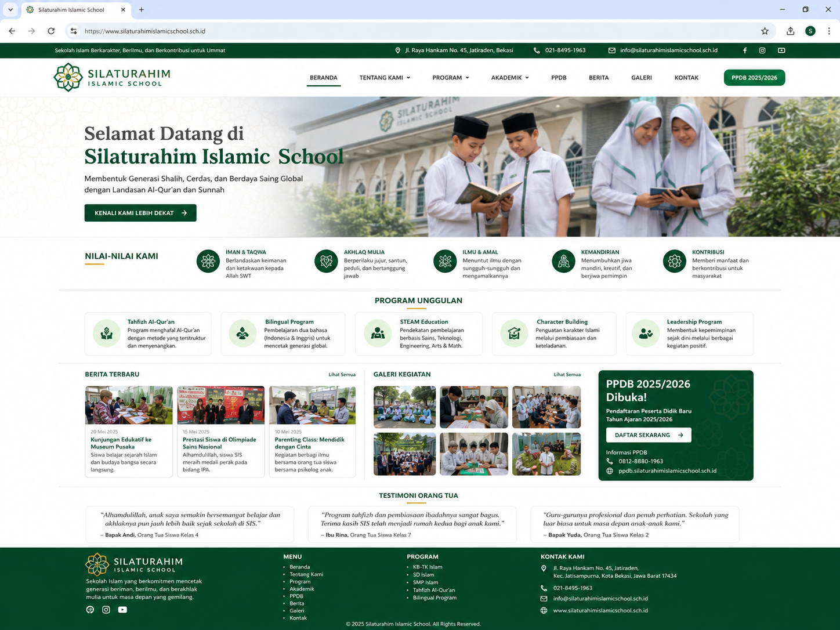The height and width of the screenshot is (630, 840).
Task: Click the Silaturahim Islamic School header logo
Action: [x=112, y=77]
